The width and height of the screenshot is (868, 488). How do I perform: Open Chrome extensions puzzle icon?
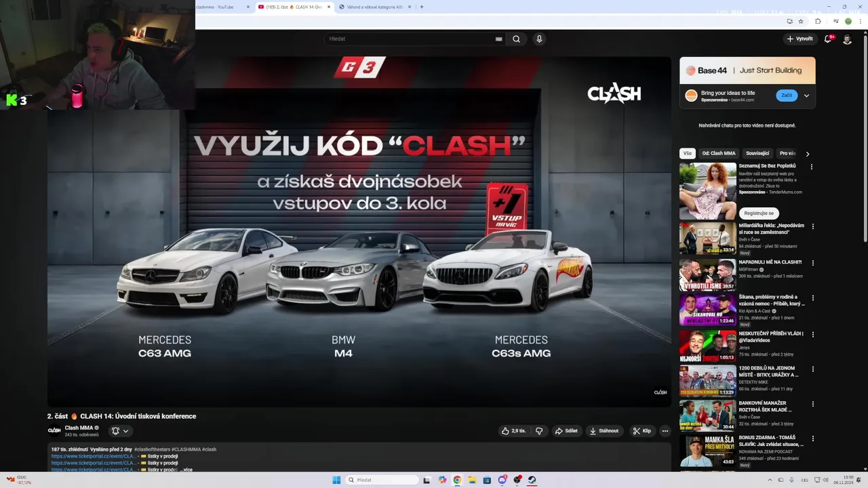[818, 21]
